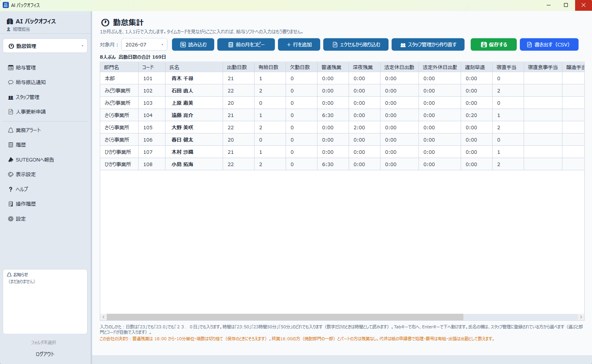The width and height of the screenshot is (592, 364).
Task: Click the 宿直食事手当 column header
Action: coord(543,67)
